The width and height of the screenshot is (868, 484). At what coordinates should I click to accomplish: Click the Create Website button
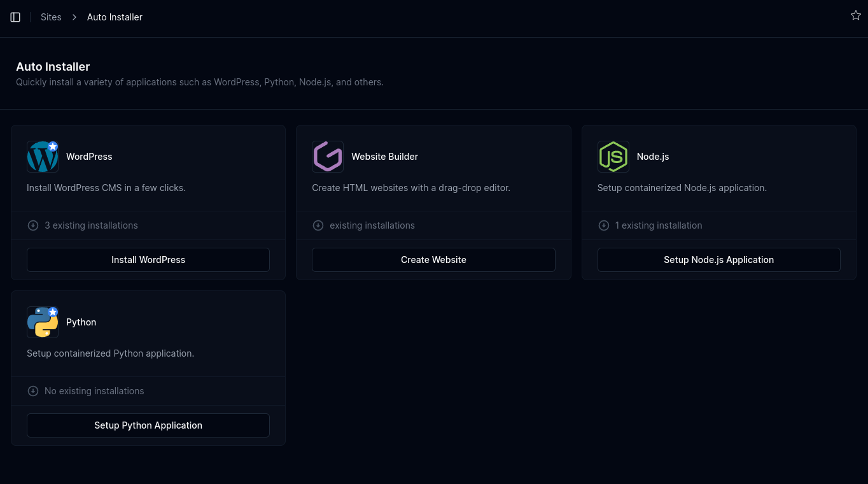click(433, 259)
